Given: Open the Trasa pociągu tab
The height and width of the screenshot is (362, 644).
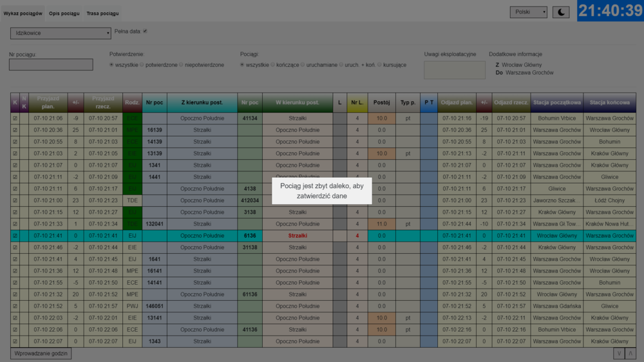Looking at the screenshot, I should [102, 13].
